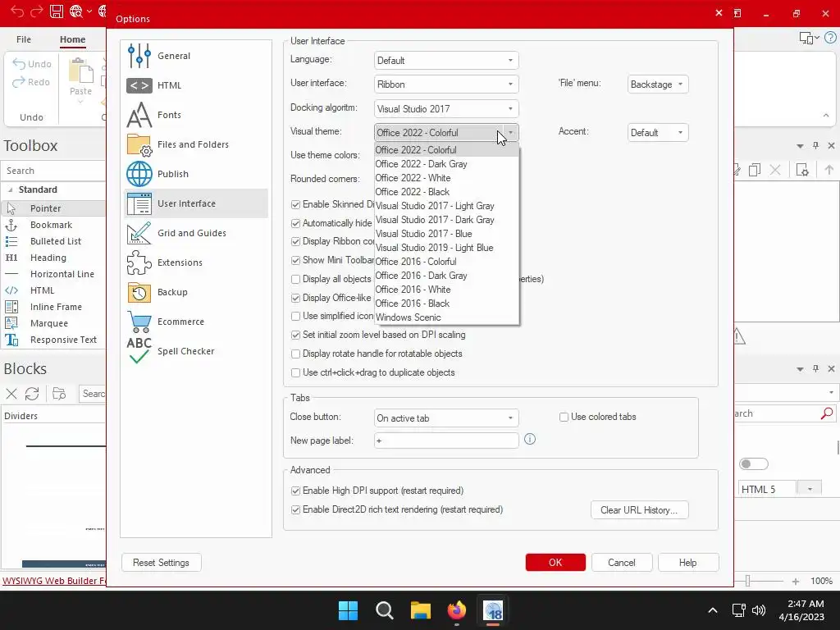
Task: Collapse the Standard group in Toolbox
Action: pos(10,189)
